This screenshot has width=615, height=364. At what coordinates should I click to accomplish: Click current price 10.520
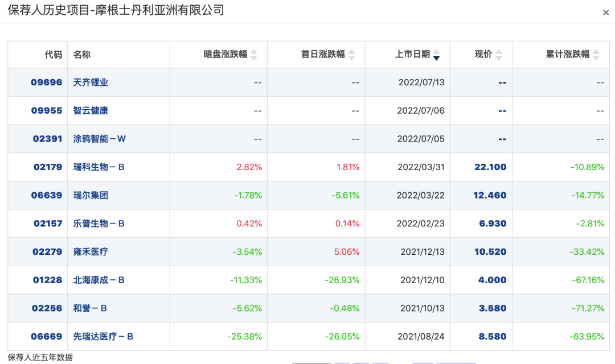coord(490,251)
